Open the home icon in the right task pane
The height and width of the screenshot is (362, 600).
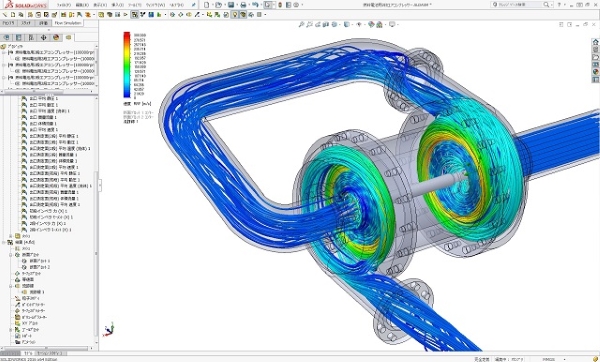[595, 42]
